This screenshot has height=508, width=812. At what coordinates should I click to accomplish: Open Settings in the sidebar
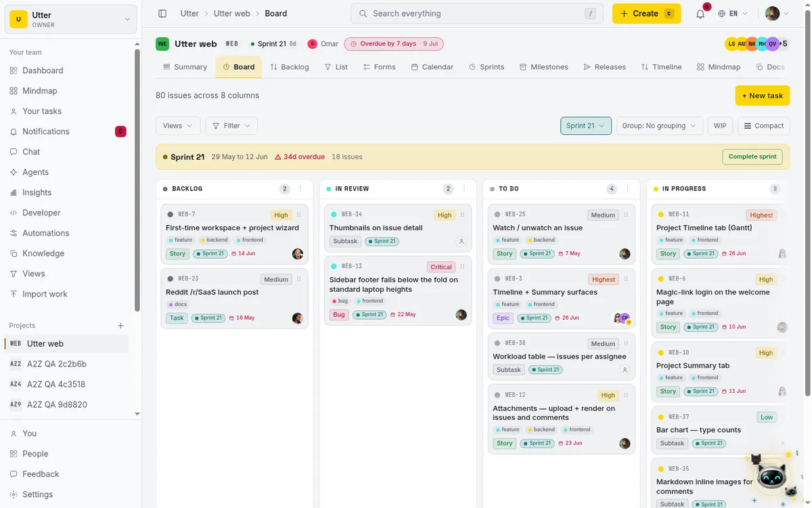pyautogui.click(x=37, y=494)
